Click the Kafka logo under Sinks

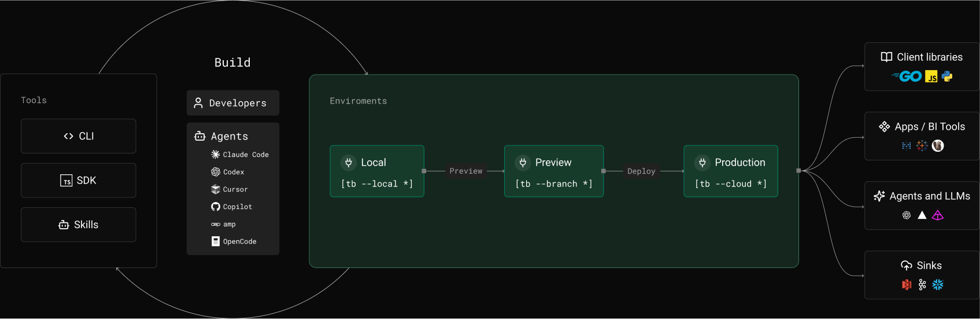coord(922,285)
